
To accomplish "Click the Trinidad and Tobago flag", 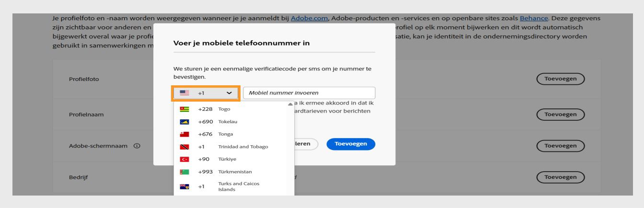I will 184,147.
